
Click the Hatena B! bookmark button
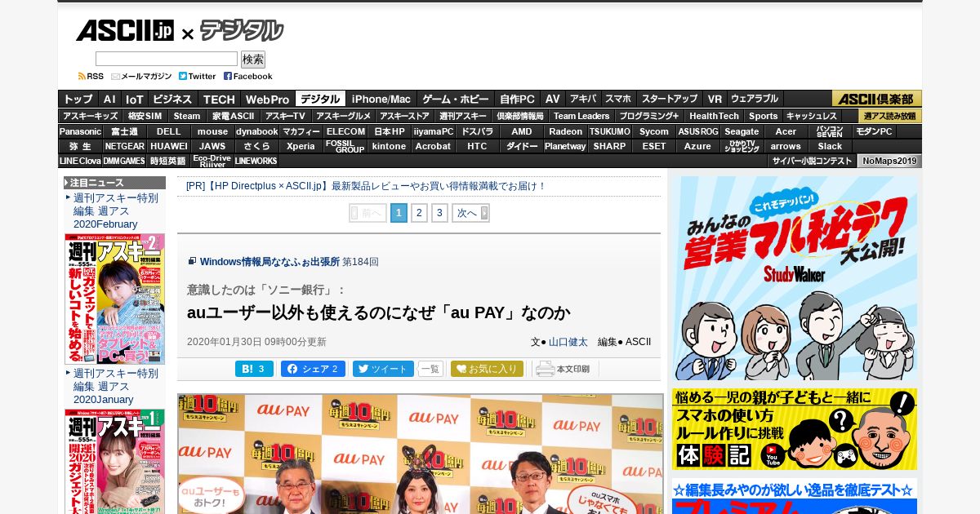pos(254,369)
